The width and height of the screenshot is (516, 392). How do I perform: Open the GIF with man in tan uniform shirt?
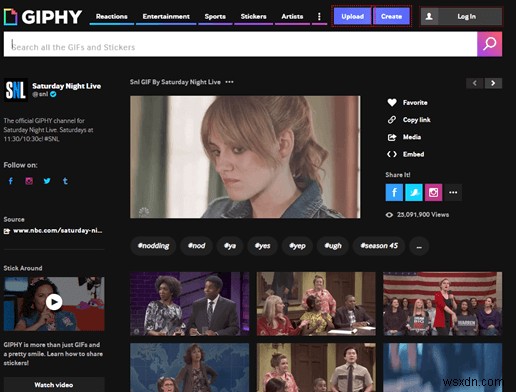tap(316, 368)
